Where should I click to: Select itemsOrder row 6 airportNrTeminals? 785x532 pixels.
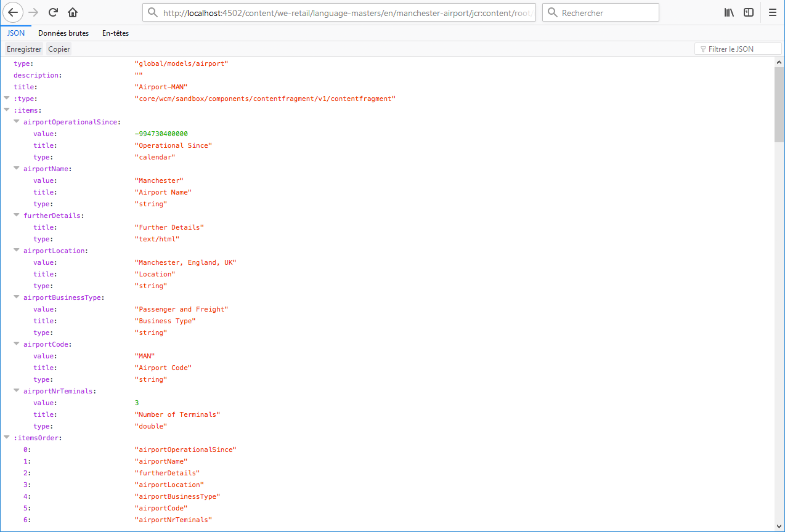[173, 520]
